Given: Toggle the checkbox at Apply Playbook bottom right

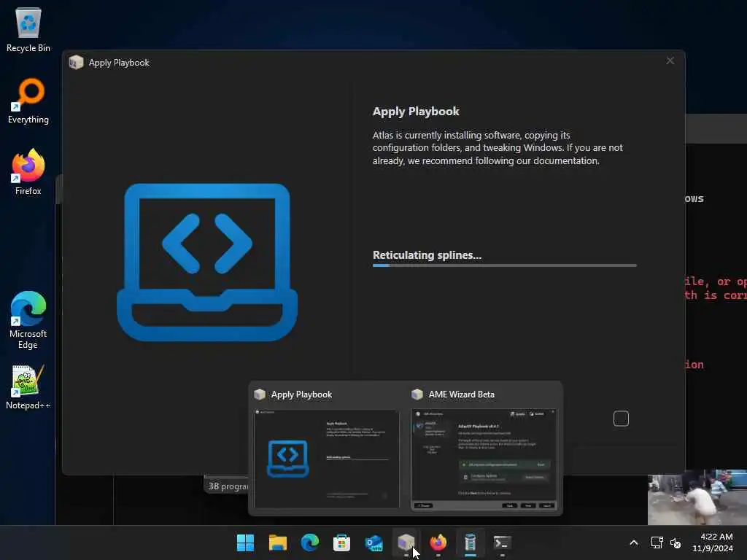Looking at the screenshot, I should tap(621, 419).
